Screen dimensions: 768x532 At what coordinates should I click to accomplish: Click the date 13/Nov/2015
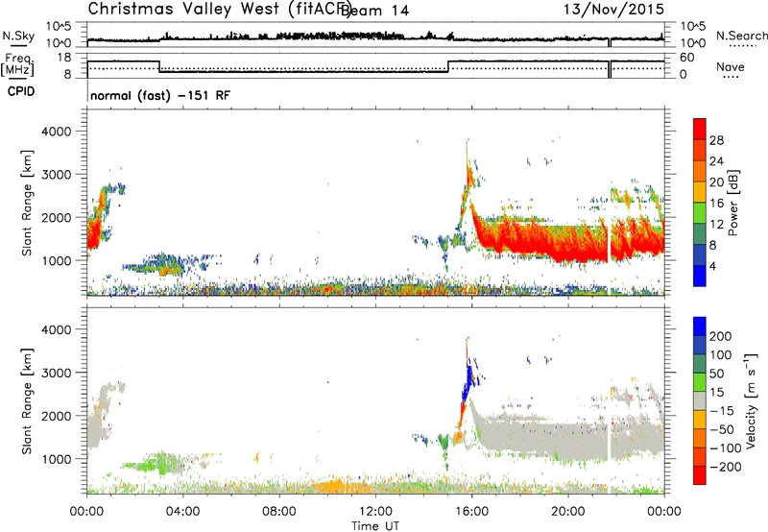tap(613, 10)
